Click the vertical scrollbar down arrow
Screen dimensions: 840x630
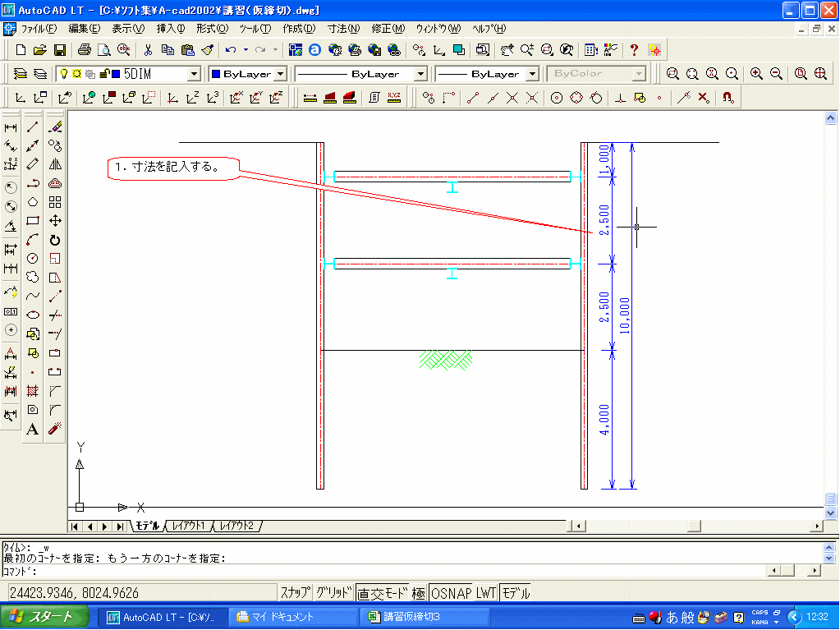pos(830,513)
